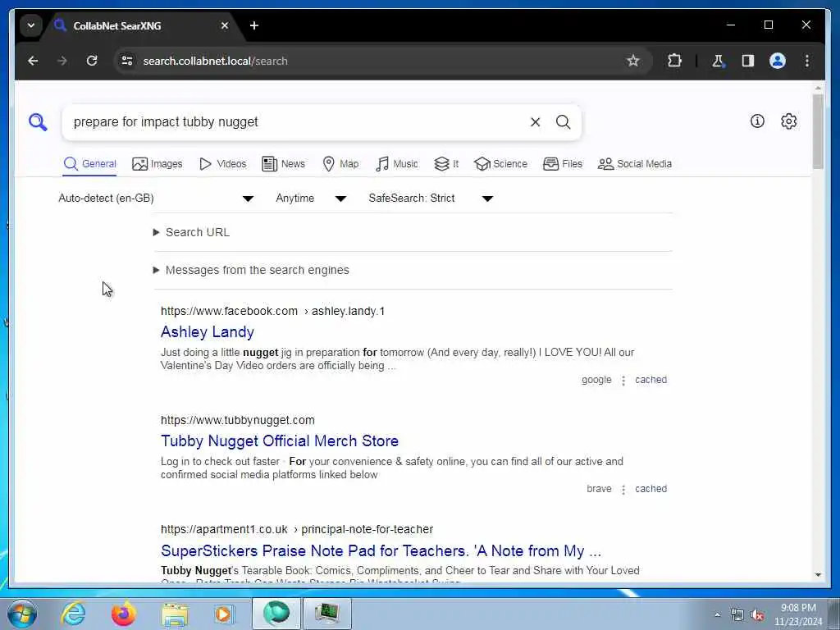Click the browser address bar
840x630 pixels.
[x=375, y=61]
